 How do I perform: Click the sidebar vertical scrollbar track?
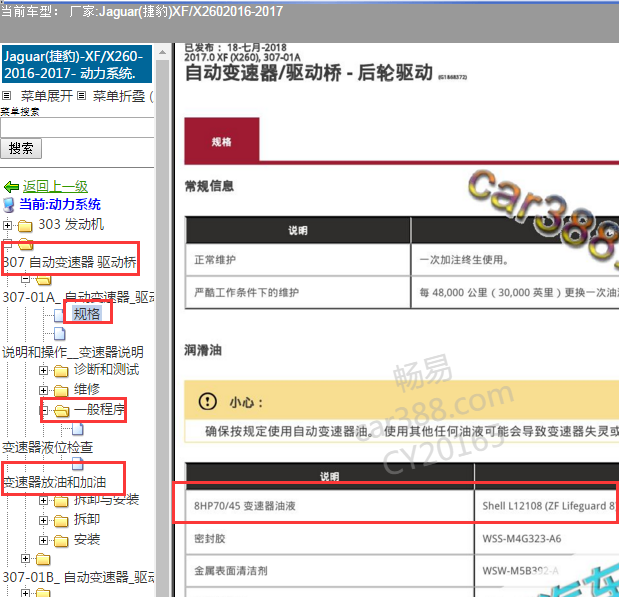(x=162, y=328)
